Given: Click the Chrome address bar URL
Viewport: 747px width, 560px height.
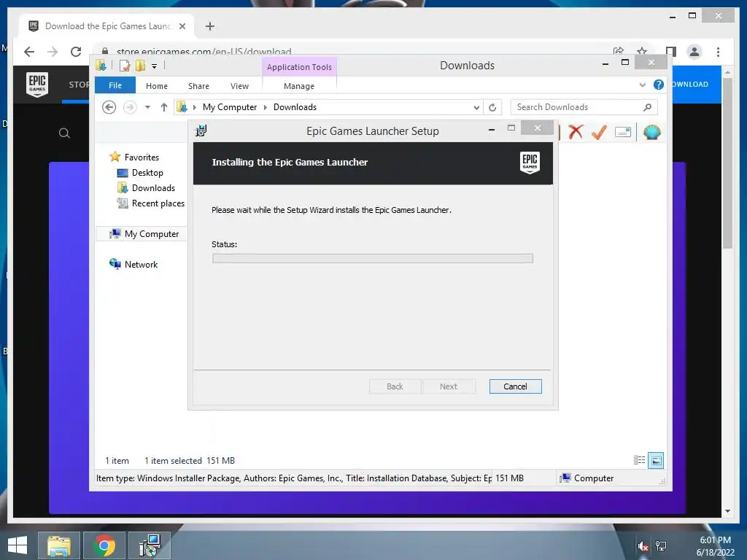Looking at the screenshot, I should coord(204,51).
